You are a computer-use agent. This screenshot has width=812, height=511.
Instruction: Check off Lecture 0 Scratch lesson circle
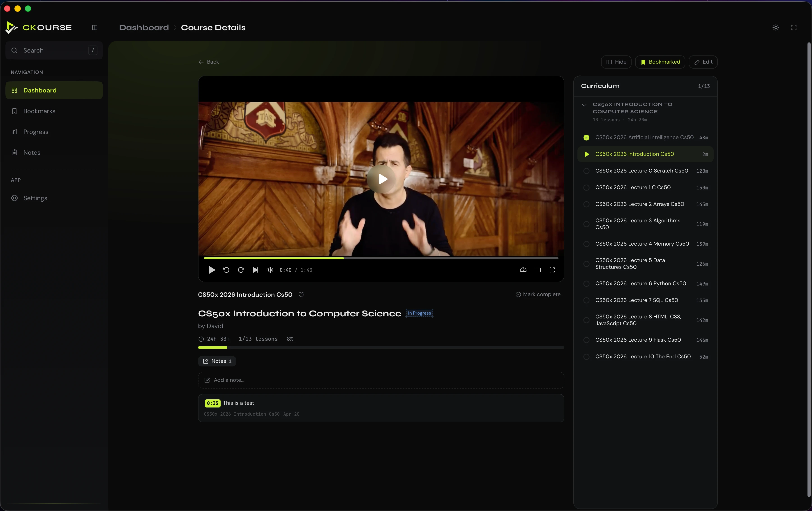click(x=586, y=171)
